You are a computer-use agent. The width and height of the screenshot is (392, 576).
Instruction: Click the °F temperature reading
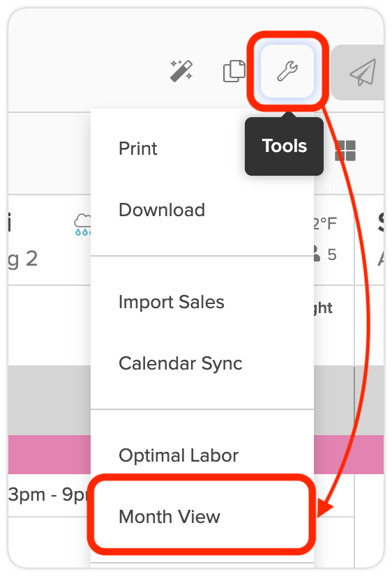pyautogui.click(x=325, y=223)
